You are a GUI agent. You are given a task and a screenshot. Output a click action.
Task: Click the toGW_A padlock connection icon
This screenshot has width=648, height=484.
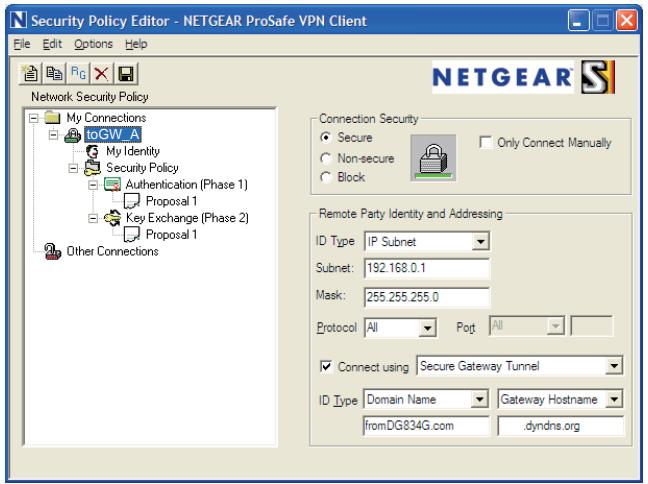click(x=73, y=135)
